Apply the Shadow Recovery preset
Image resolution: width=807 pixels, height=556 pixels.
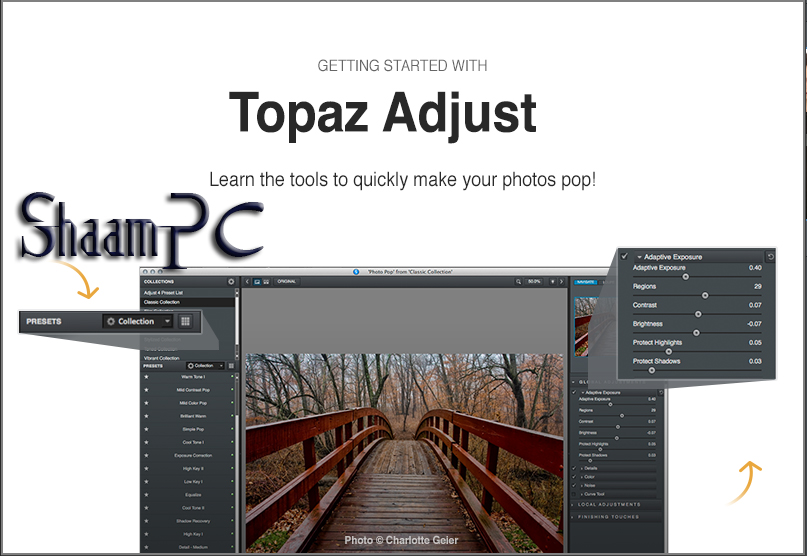[x=193, y=521]
